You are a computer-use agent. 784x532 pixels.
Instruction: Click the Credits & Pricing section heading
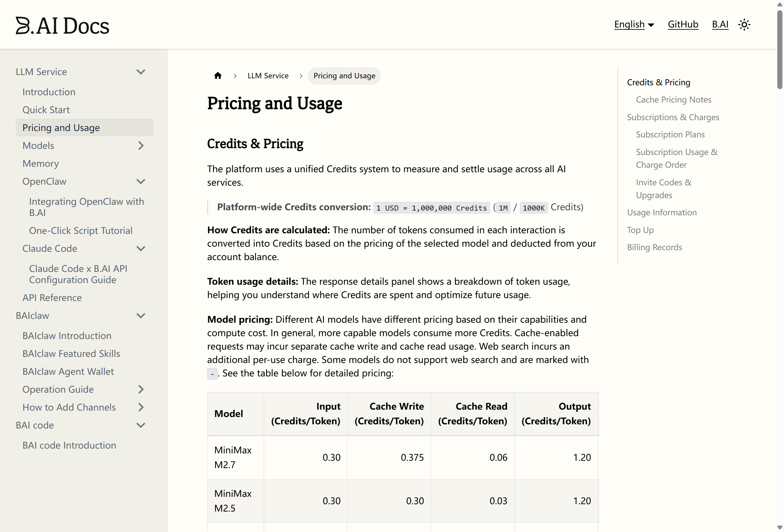coord(255,144)
